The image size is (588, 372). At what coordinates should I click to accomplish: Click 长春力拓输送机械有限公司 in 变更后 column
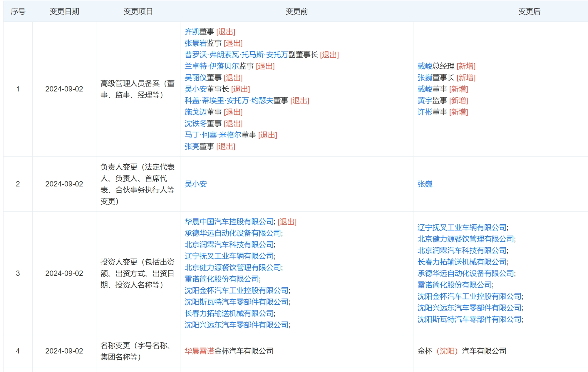click(x=462, y=262)
